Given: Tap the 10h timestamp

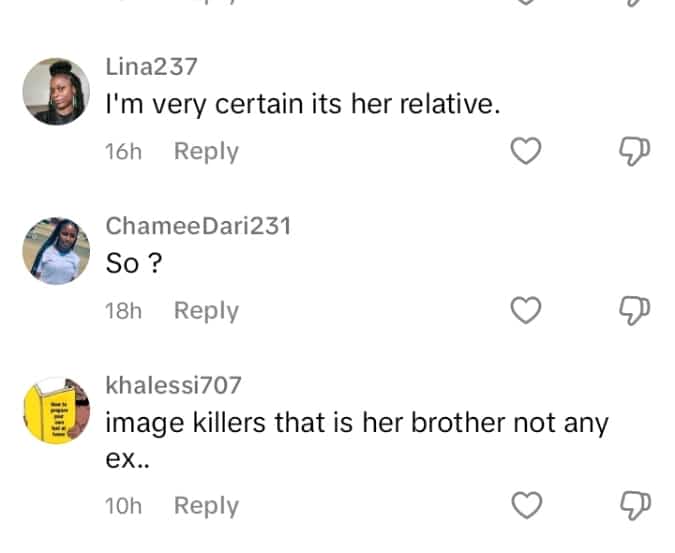Looking at the screenshot, I should (123, 506).
